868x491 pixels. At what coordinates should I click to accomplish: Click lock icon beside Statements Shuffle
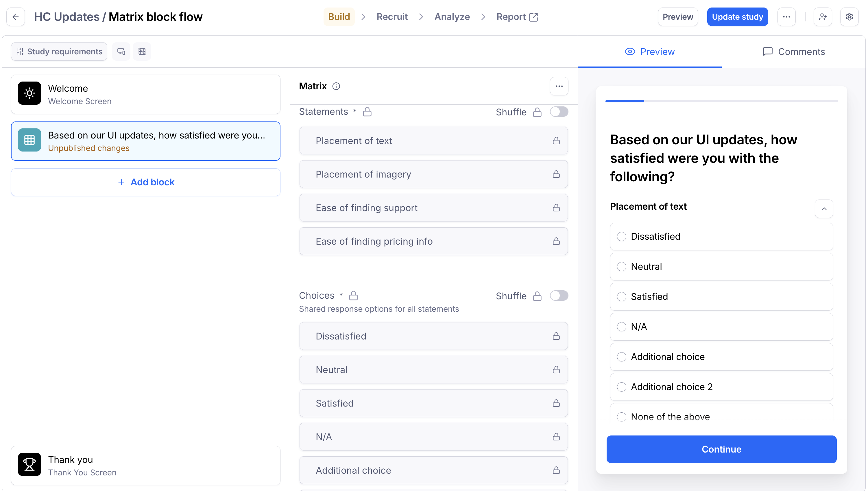[x=537, y=112]
